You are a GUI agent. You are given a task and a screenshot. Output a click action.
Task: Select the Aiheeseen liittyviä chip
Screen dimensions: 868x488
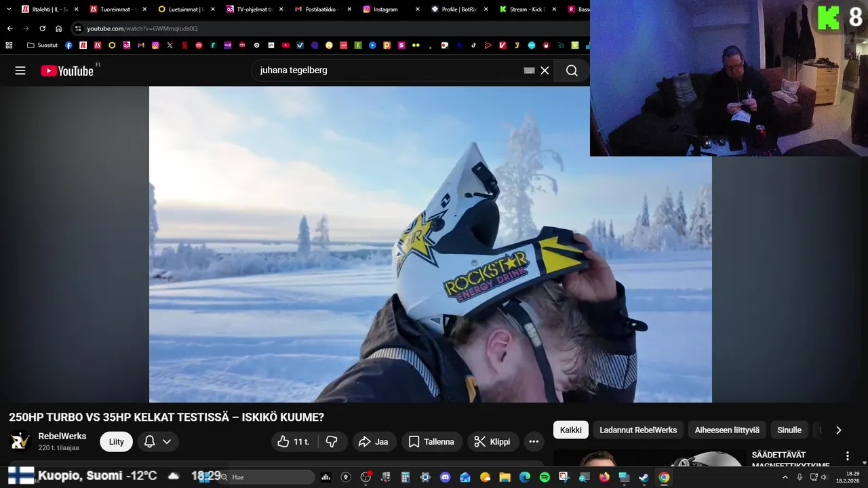point(727,430)
